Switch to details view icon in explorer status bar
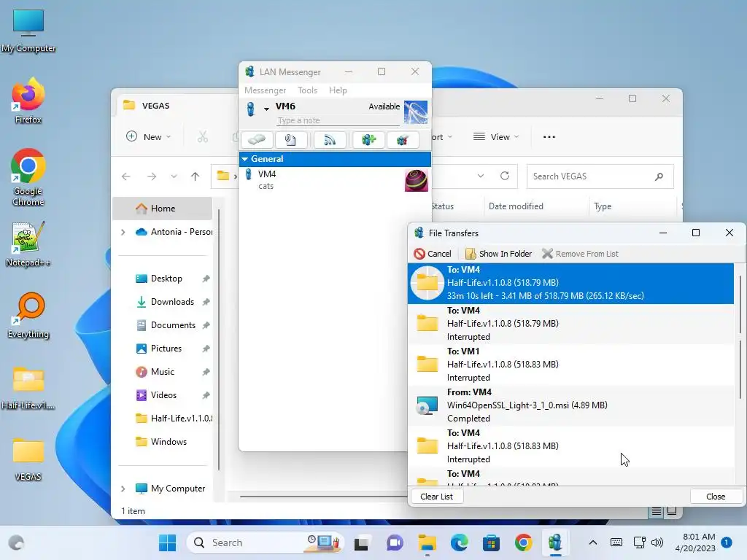Screen dimensions: 747x560 click(x=656, y=511)
